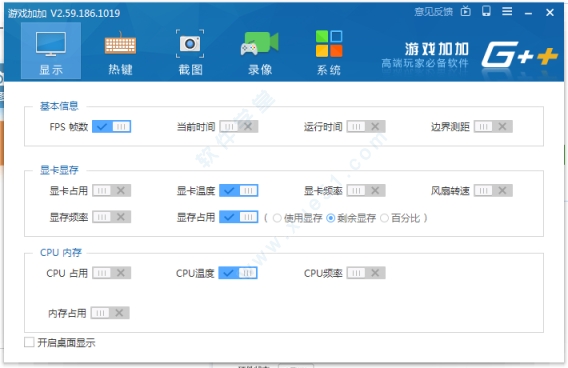Select the 使用显存 radio option
This screenshot has width=568, height=368.
277,218
